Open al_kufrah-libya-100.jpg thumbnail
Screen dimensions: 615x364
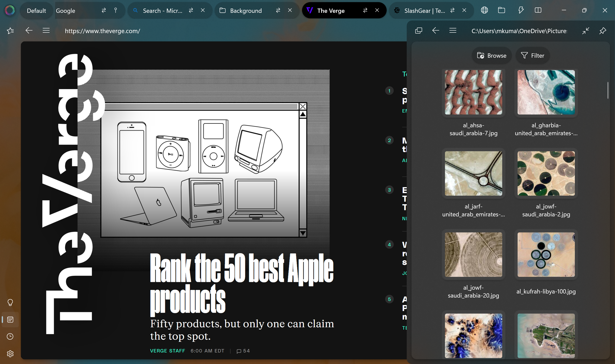546,255
